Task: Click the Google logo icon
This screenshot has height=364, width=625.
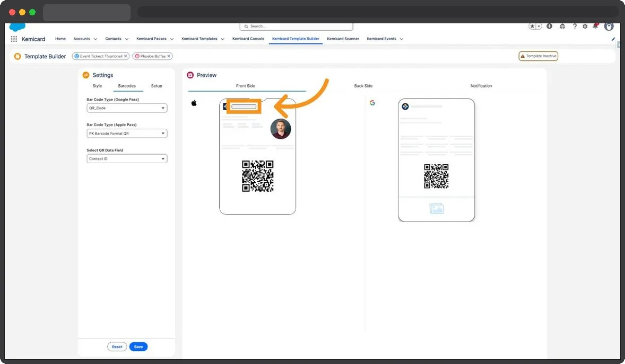Action: [x=372, y=103]
